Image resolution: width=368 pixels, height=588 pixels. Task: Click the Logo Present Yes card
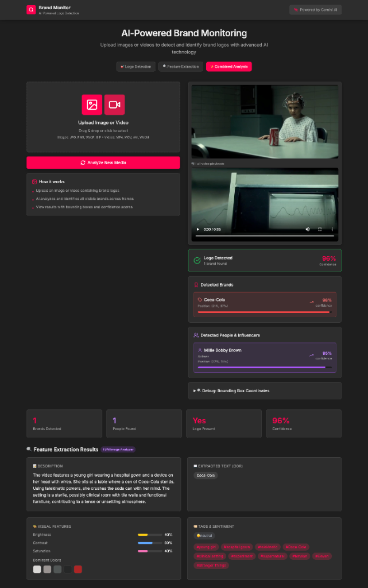tap(224, 423)
